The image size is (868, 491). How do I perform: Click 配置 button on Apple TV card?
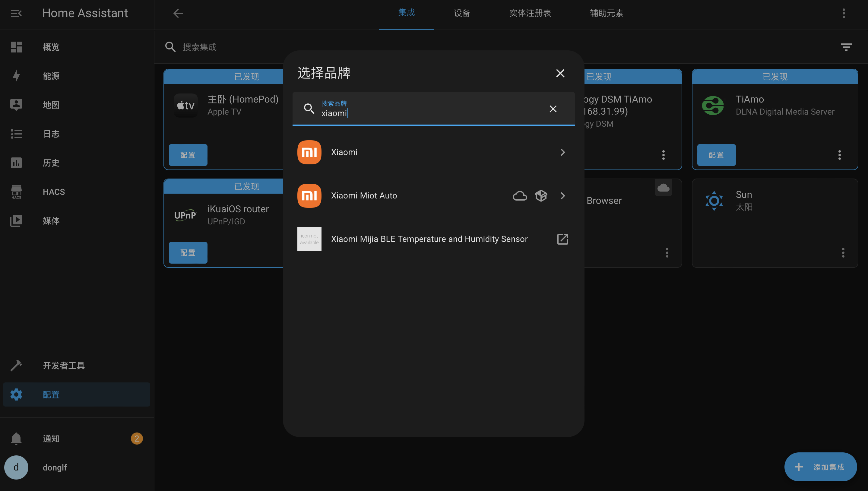click(188, 155)
